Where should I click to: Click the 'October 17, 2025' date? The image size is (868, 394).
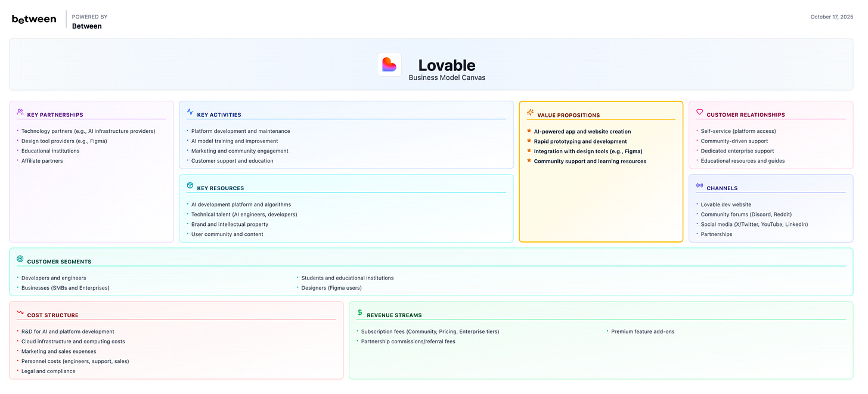click(833, 17)
